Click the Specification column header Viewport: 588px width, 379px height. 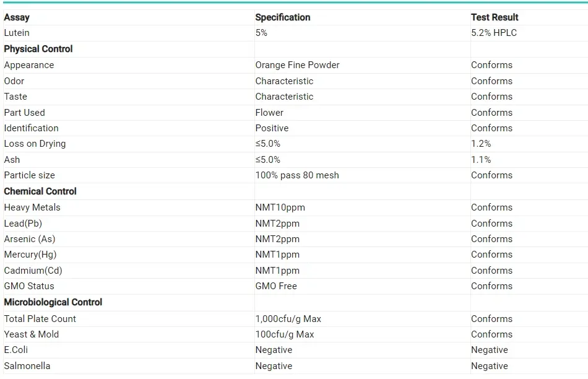(x=283, y=17)
